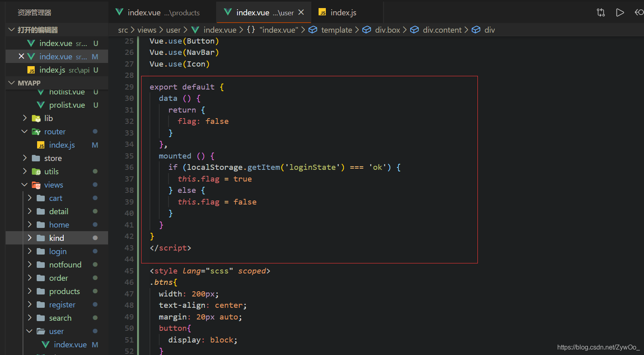Screen dimensions: 644x355
Task: Click the router folder icon
Action: tap(36, 132)
